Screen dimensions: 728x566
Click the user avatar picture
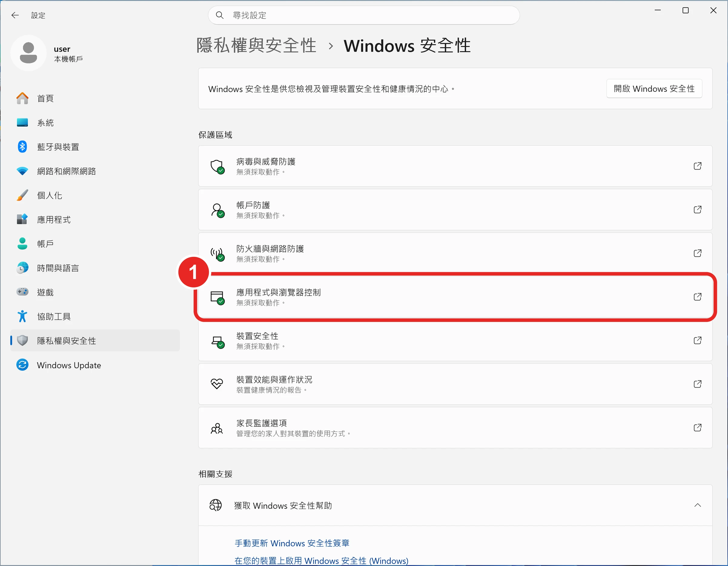pos(28,53)
